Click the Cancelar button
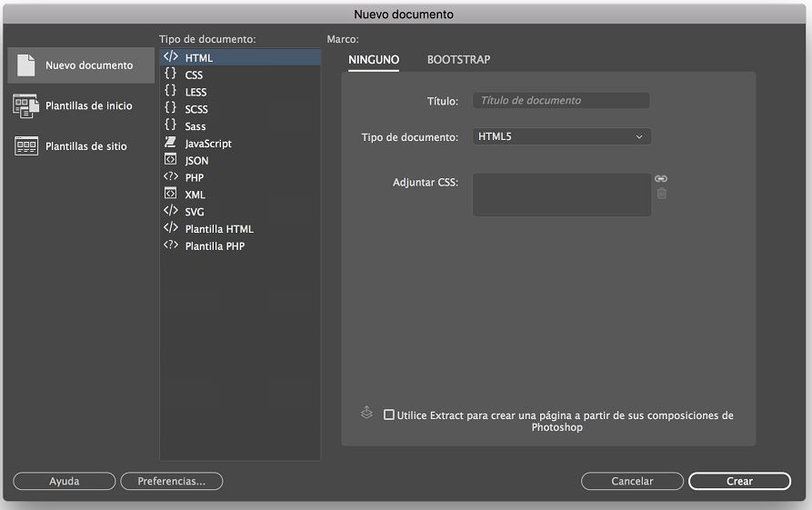Image resolution: width=812 pixels, height=510 pixels. tap(632, 481)
